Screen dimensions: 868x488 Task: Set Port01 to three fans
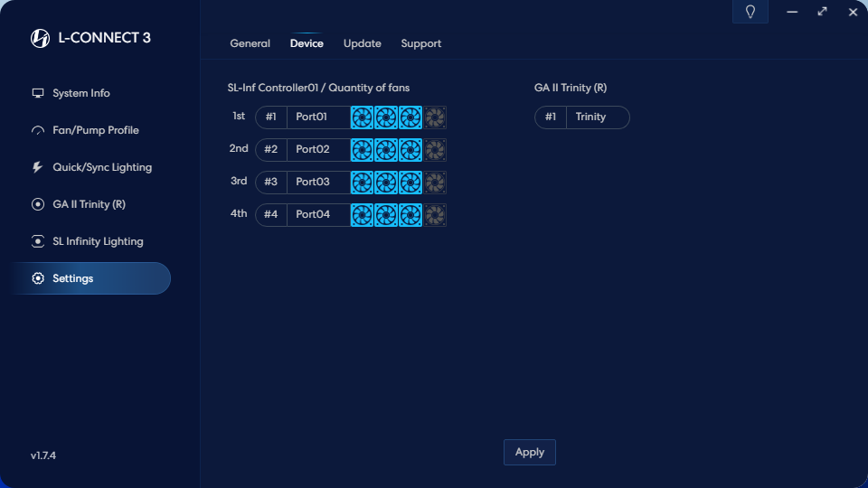point(410,117)
